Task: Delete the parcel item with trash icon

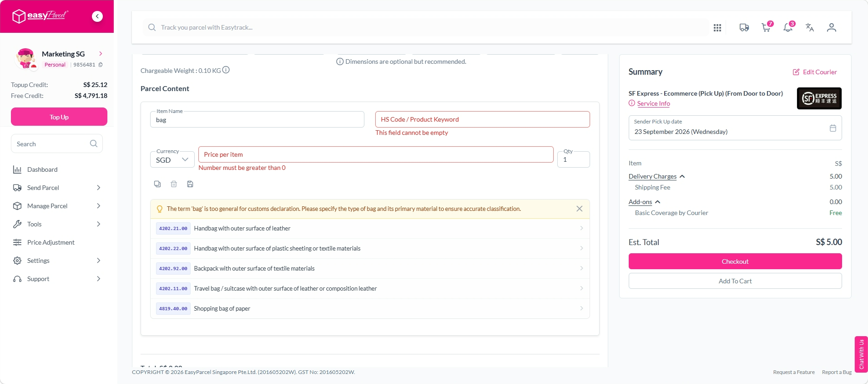Action: [174, 184]
